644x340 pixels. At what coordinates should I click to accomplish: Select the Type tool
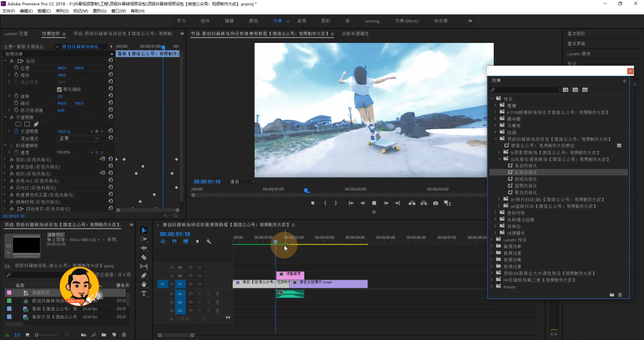[x=144, y=293]
